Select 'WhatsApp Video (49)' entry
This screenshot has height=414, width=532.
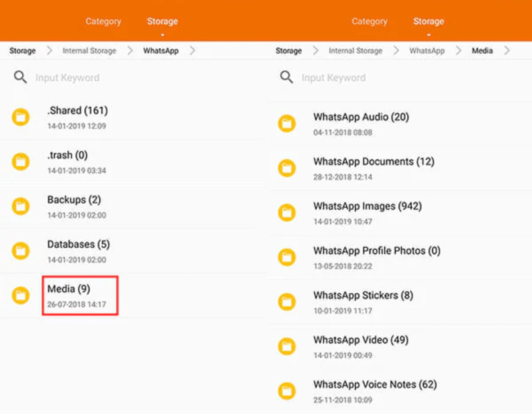[361, 340]
